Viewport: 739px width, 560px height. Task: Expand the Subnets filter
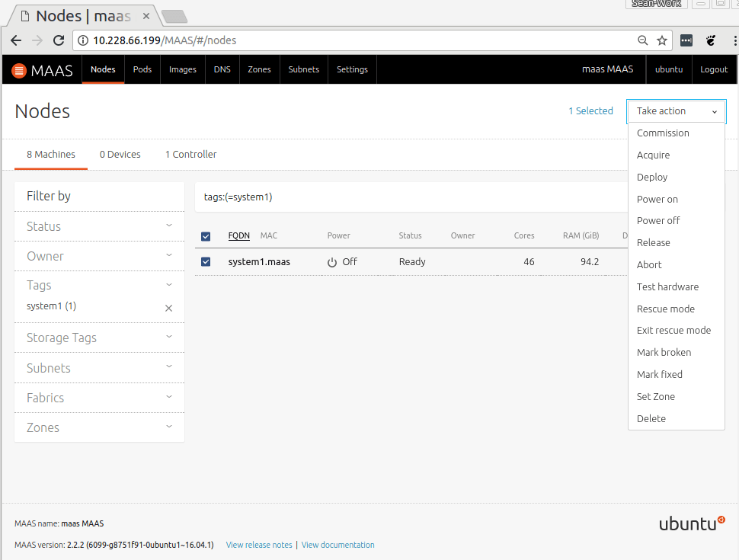(100, 368)
